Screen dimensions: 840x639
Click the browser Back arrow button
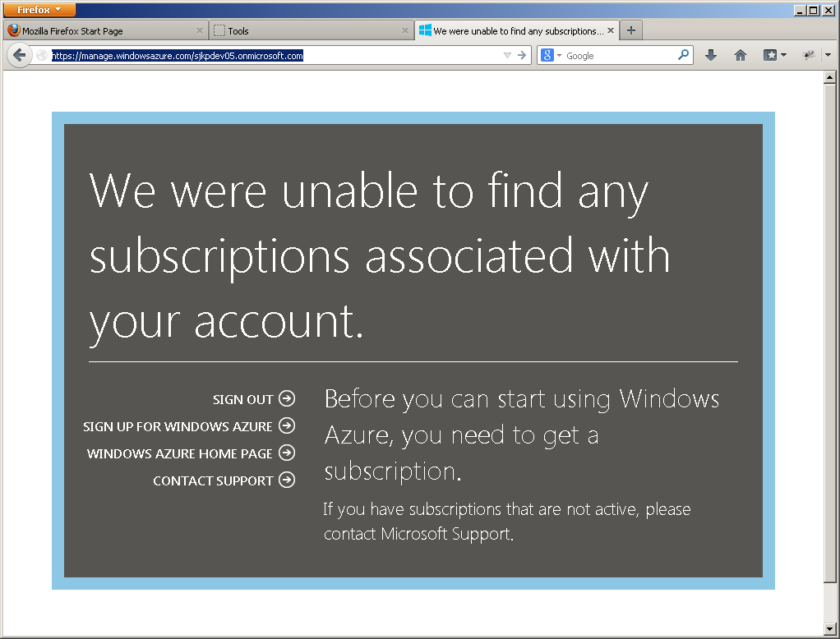[x=19, y=55]
